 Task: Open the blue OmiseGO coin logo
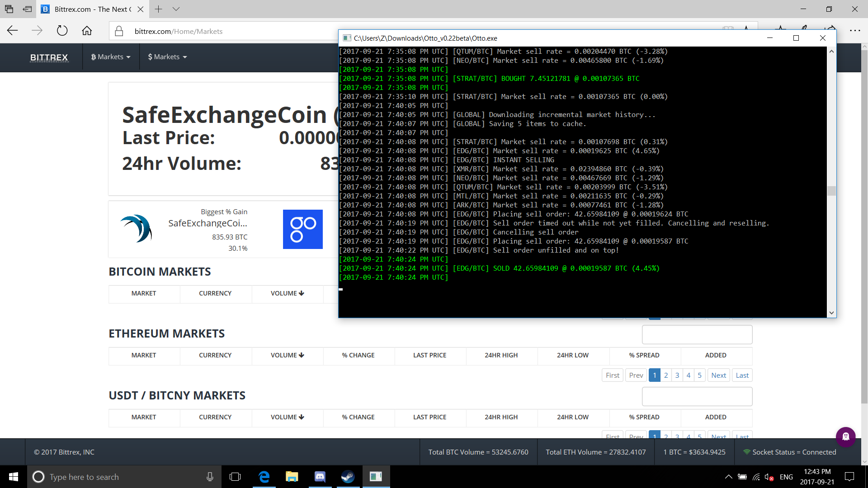303,229
